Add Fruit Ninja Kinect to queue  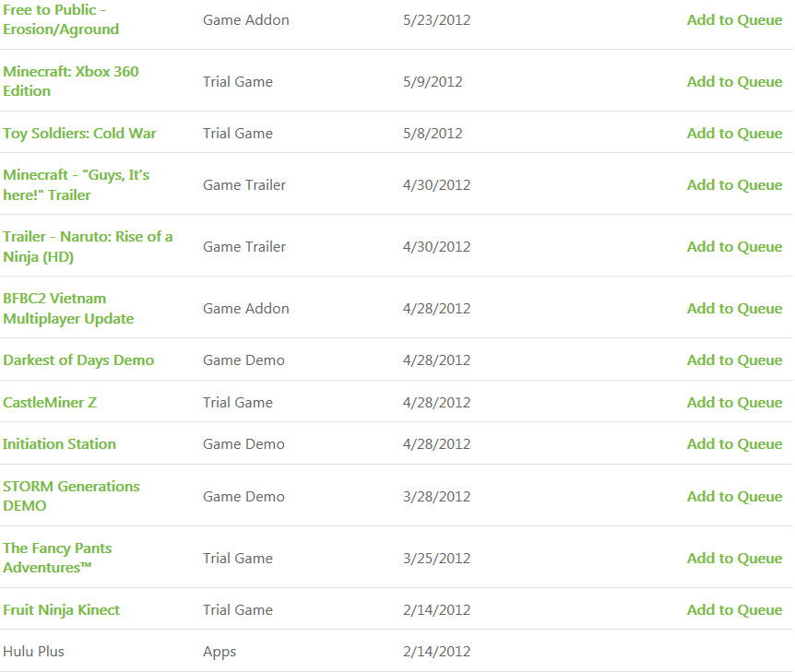pyautogui.click(x=735, y=609)
